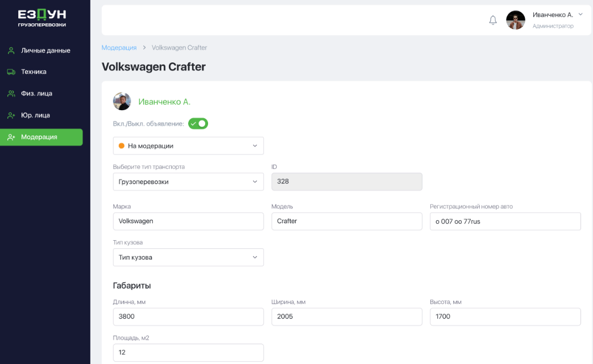Click the person icon beside Личные данные
This screenshot has width=593, height=364.
tap(11, 51)
